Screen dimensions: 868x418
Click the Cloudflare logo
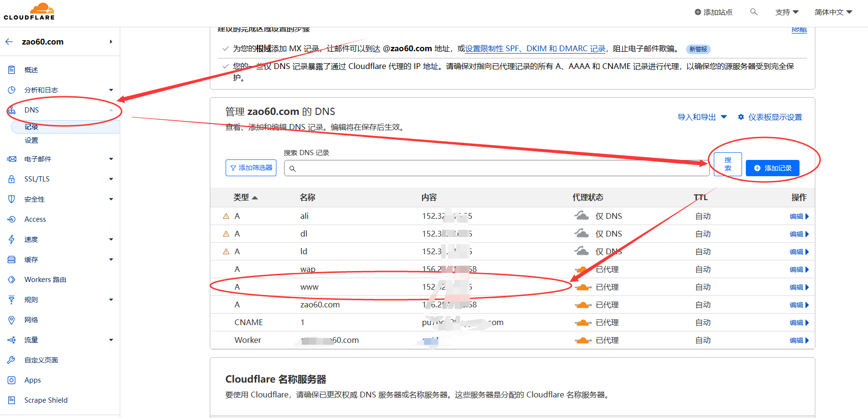pyautogui.click(x=29, y=11)
